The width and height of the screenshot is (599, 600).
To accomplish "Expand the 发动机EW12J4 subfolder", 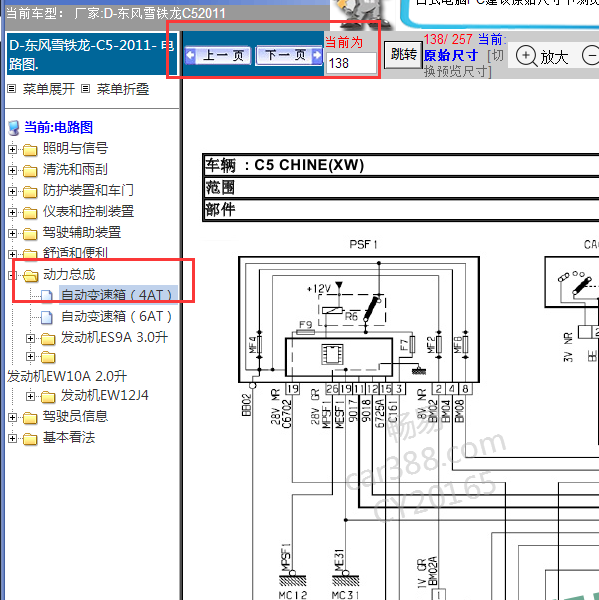I will [31, 396].
